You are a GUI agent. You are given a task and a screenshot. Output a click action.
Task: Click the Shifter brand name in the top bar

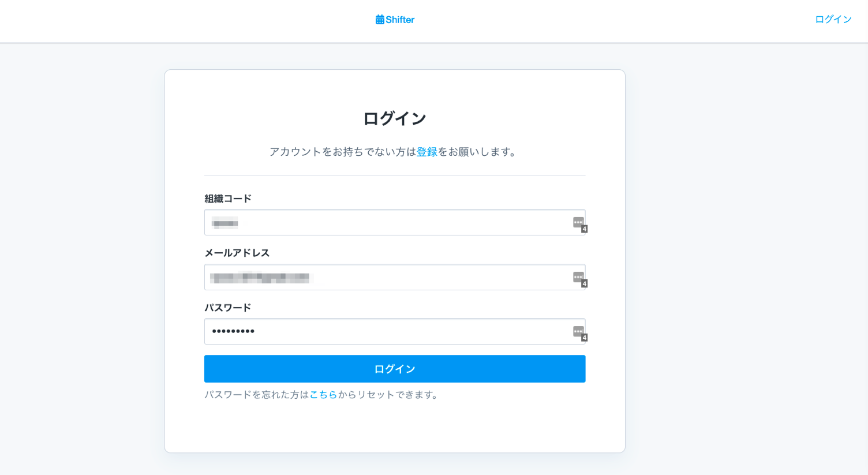399,20
